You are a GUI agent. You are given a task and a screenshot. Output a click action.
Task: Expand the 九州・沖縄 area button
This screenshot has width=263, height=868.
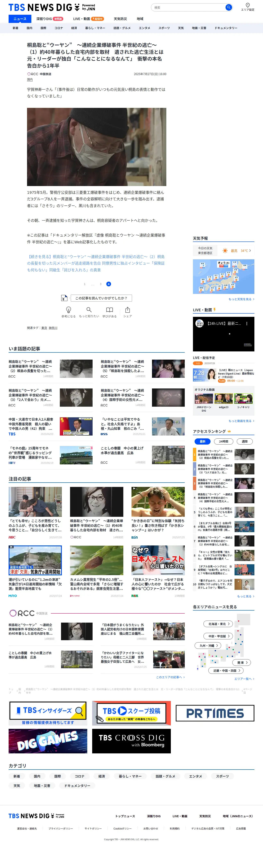pyautogui.click(x=208, y=646)
